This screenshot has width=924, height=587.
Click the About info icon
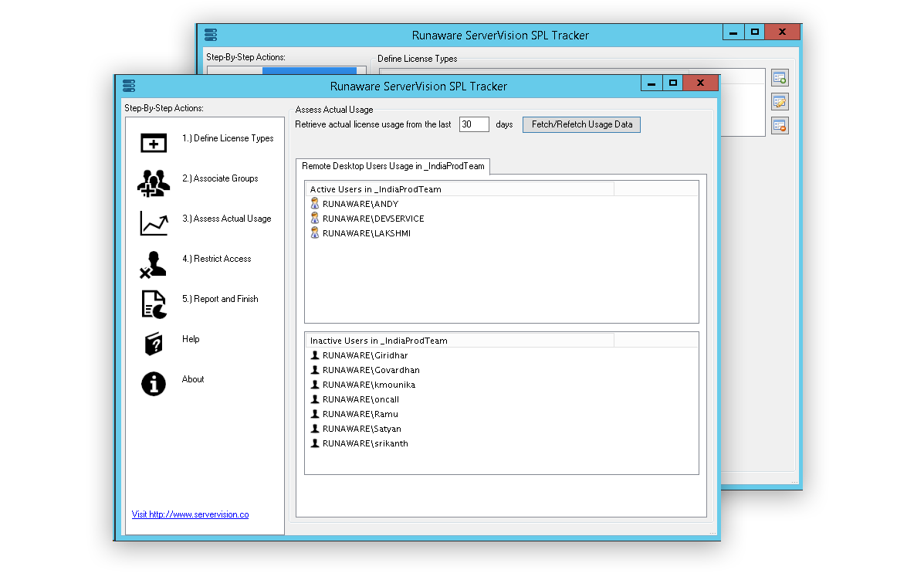(154, 384)
